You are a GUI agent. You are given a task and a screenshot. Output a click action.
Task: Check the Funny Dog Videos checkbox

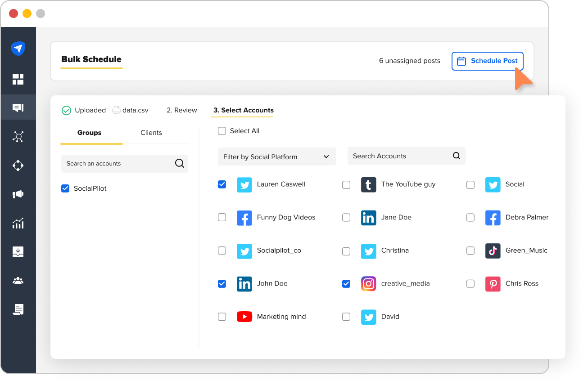point(222,217)
